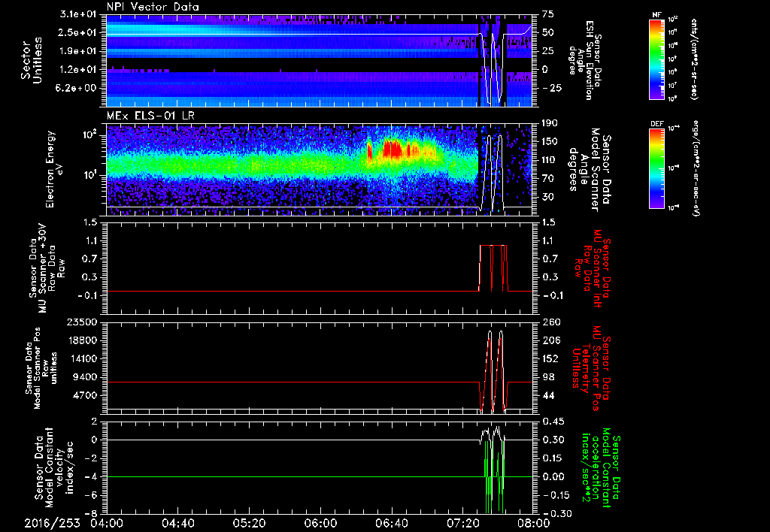Screen dimensions: 770x532
Task: Click the DEF label above the color bar
Action: pos(656,124)
